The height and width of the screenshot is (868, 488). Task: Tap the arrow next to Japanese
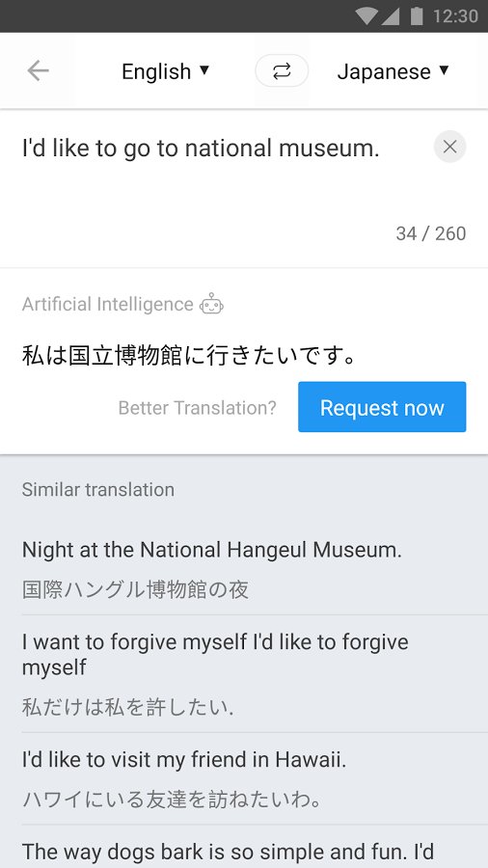point(444,70)
